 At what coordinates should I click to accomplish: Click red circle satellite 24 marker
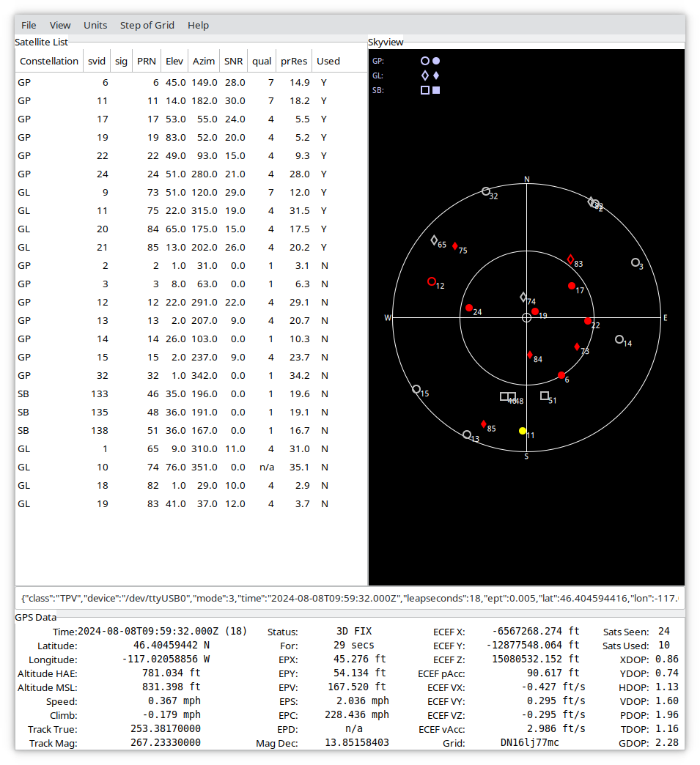[x=469, y=308]
